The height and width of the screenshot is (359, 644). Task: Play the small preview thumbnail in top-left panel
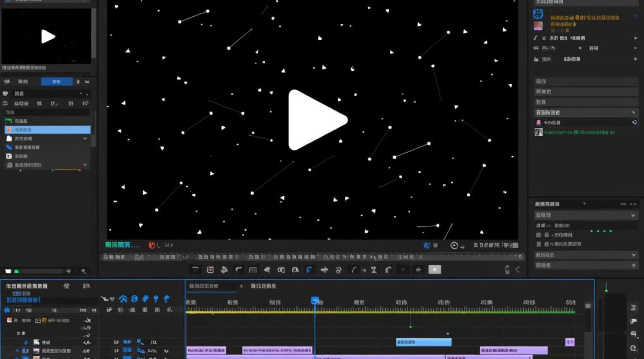coord(48,36)
